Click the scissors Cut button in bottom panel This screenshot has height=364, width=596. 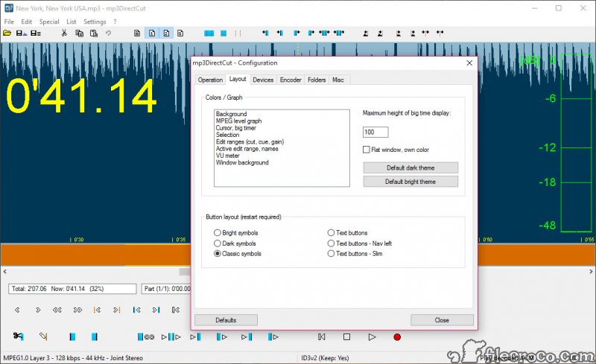click(x=18, y=336)
